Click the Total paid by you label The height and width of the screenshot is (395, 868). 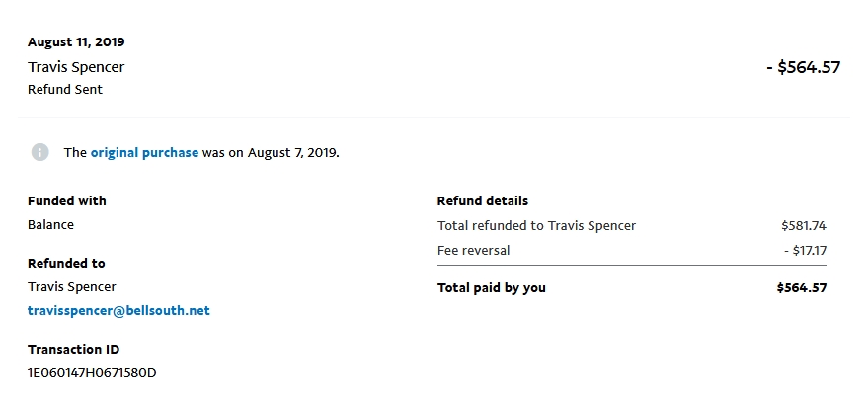(x=492, y=288)
